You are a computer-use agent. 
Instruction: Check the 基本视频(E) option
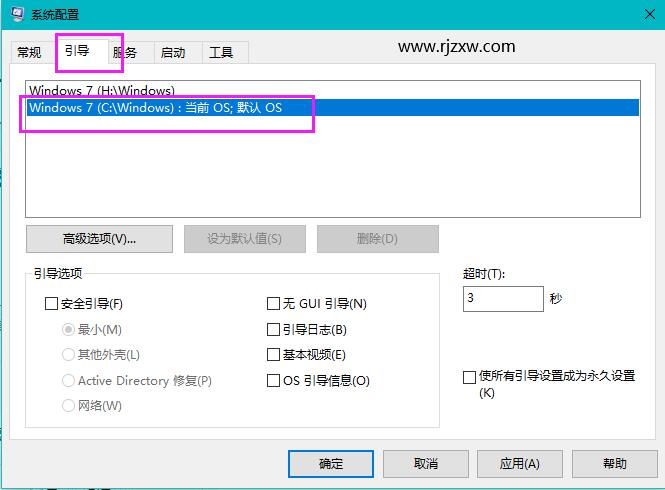click(274, 355)
